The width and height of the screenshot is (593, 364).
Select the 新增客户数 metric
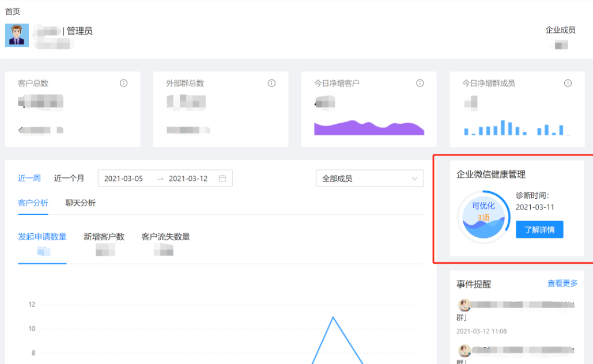pyautogui.click(x=104, y=237)
